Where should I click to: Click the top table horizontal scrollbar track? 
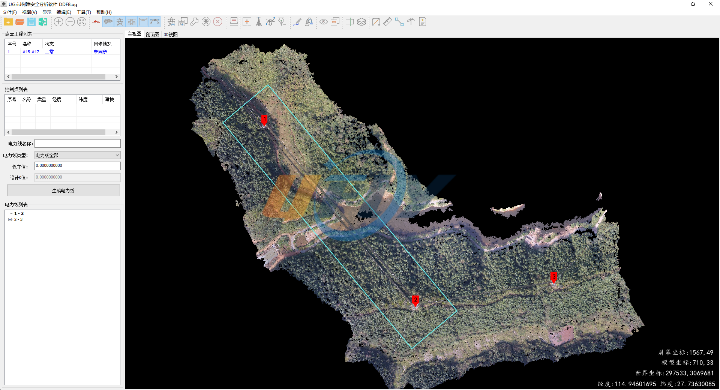click(63, 77)
